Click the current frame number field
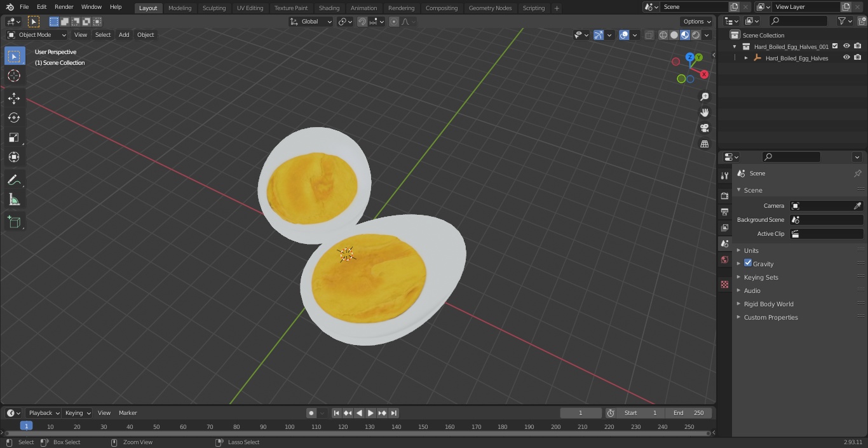Screen dimensions: 868x448 [x=581, y=413]
